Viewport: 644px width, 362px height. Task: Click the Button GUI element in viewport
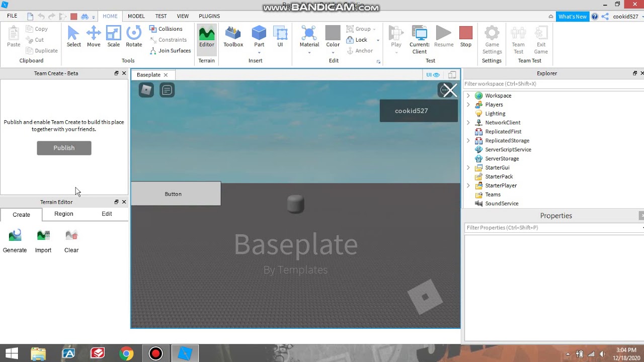pos(176,194)
